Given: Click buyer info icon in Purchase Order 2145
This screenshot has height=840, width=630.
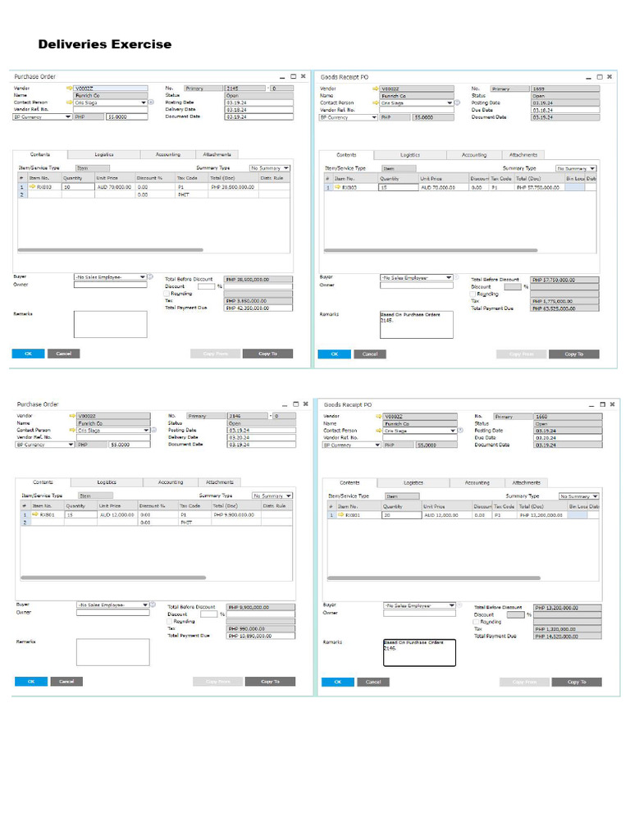Looking at the screenshot, I should [x=151, y=277].
